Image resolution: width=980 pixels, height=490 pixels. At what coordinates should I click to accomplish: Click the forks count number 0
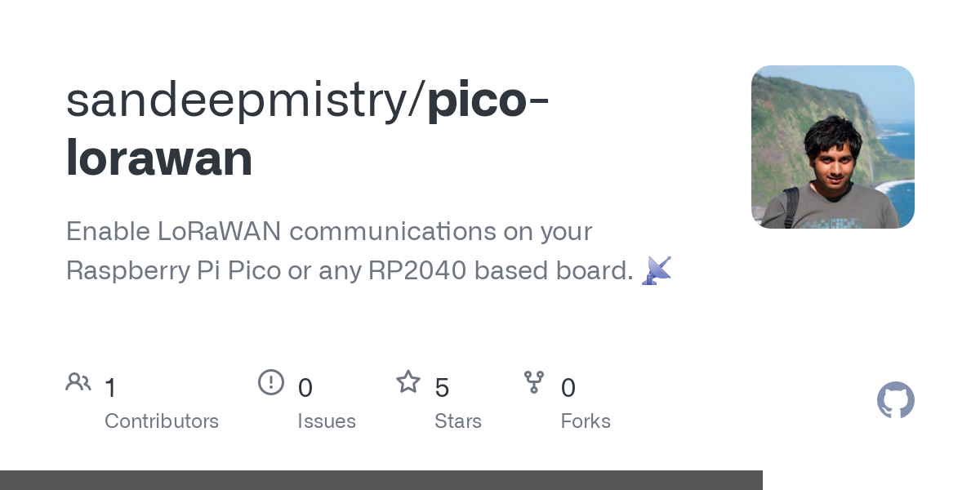tap(568, 388)
